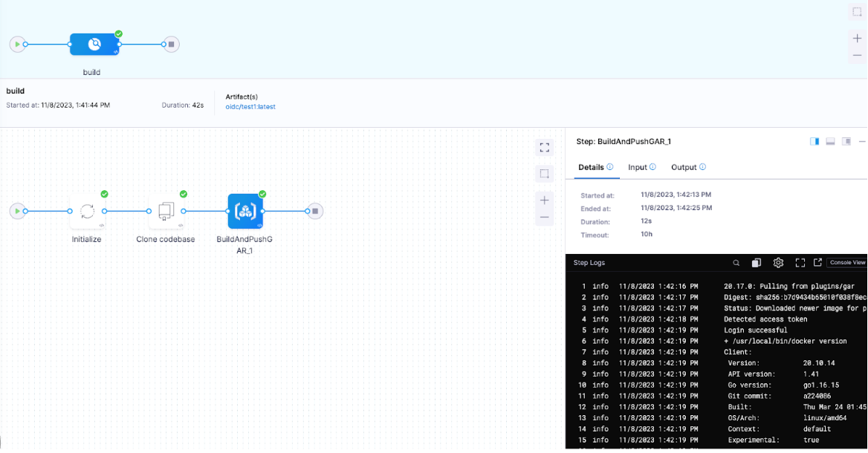This screenshot has height=453, width=868.
Task: Select the build stage node
Action: (x=94, y=45)
